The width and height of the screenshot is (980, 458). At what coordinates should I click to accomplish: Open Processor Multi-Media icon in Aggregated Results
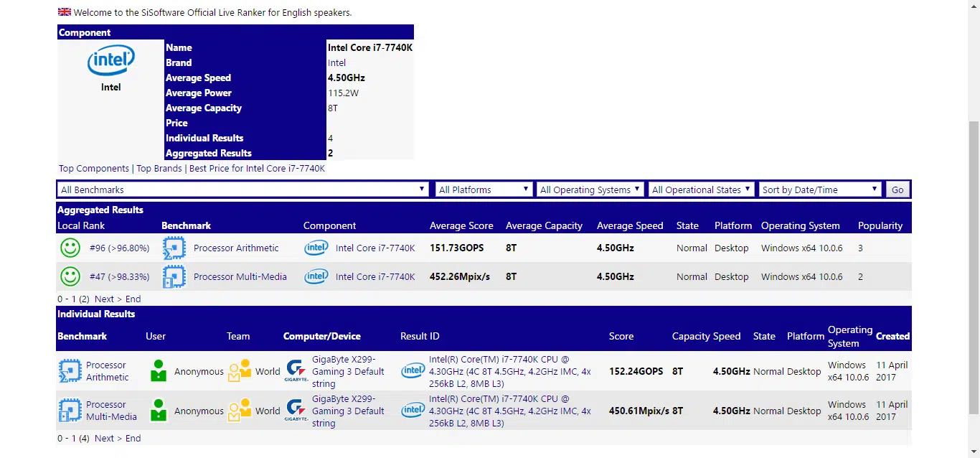click(174, 276)
